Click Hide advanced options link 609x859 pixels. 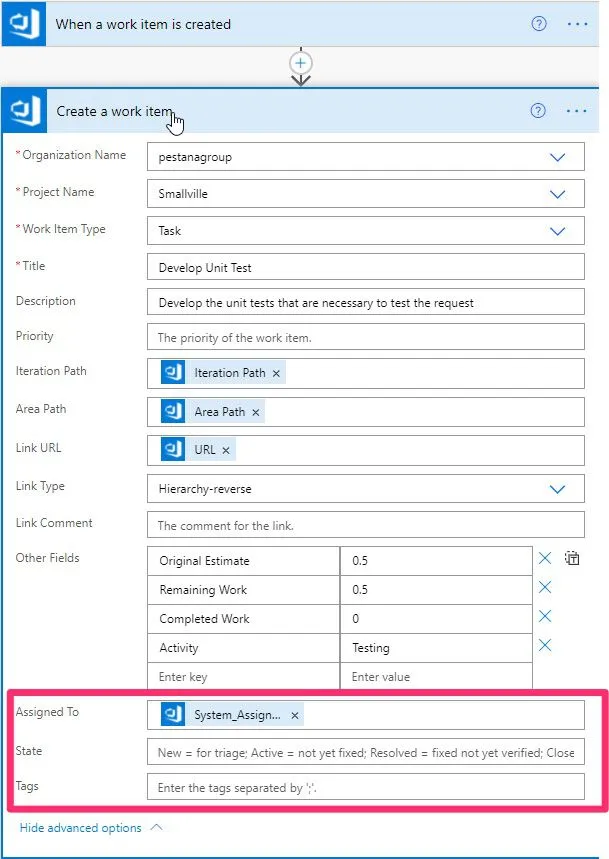point(81,828)
